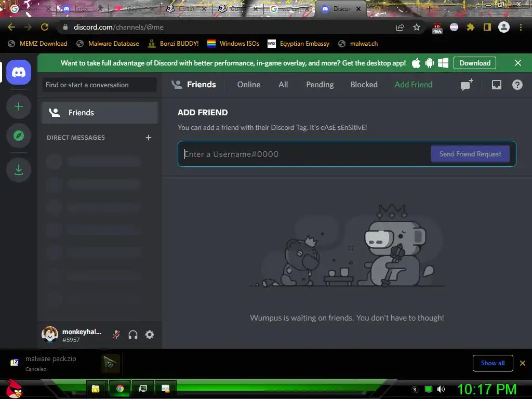The image size is (532, 399).
Task: Share this page icon in address bar
Action: tap(400, 27)
